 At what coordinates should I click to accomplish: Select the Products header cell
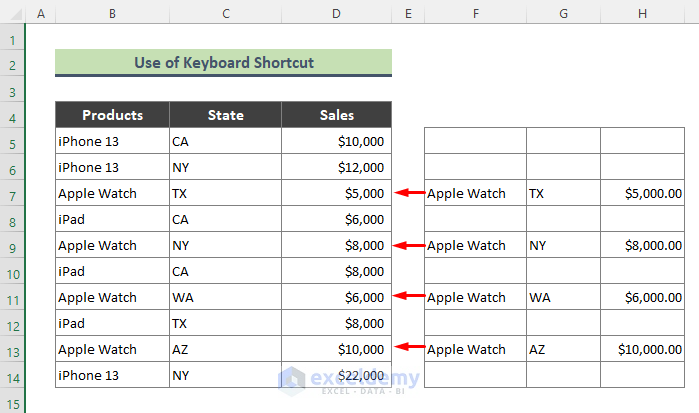(112, 115)
